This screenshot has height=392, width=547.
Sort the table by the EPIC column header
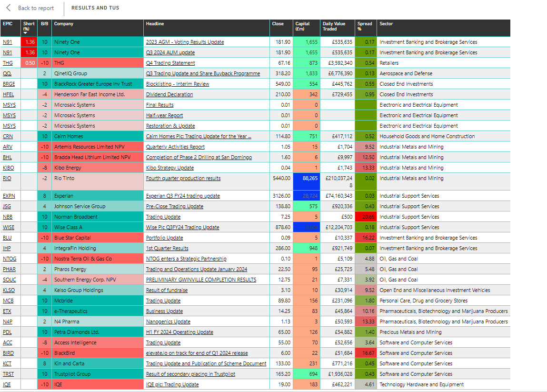(x=9, y=23)
